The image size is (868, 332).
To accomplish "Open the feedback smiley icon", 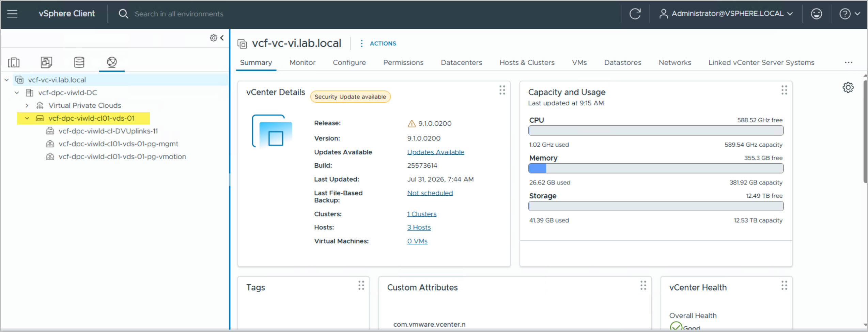I will click(x=816, y=14).
